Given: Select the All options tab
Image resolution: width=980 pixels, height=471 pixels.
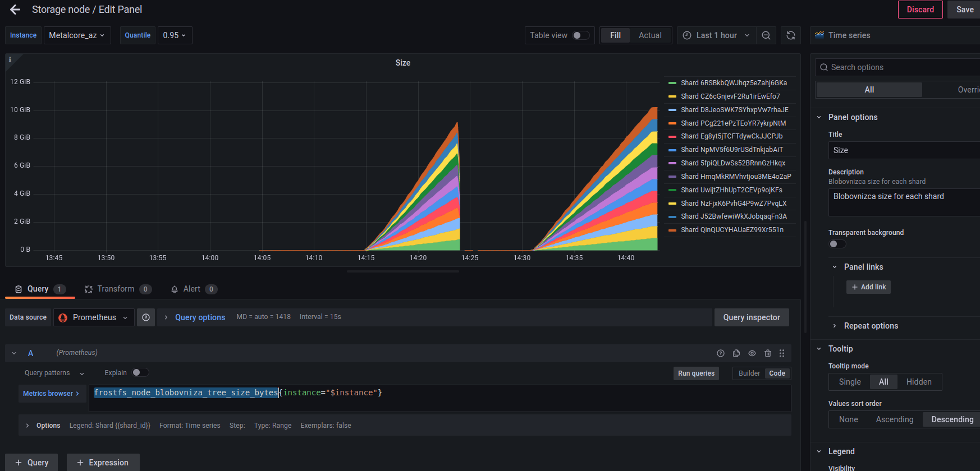Looking at the screenshot, I should point(869,90).
